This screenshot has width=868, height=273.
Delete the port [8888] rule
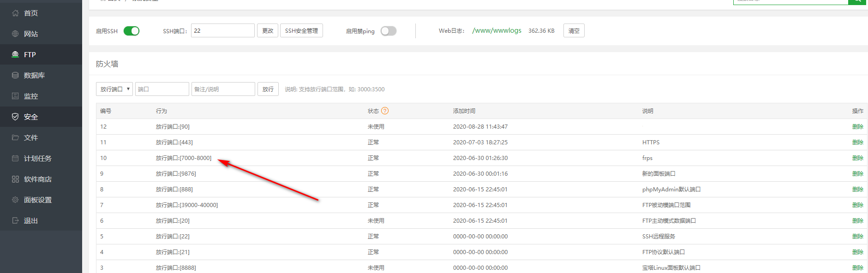[858, 267]
